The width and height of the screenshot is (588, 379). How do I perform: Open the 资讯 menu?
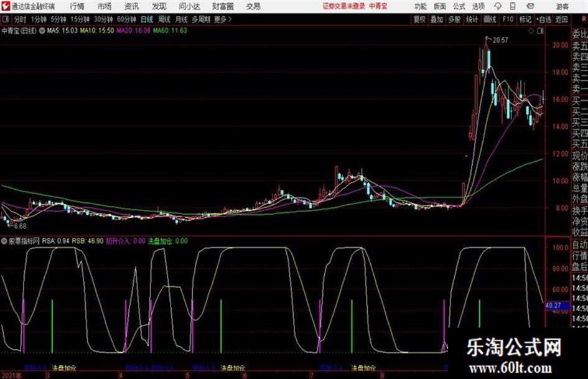pos(131,6)
